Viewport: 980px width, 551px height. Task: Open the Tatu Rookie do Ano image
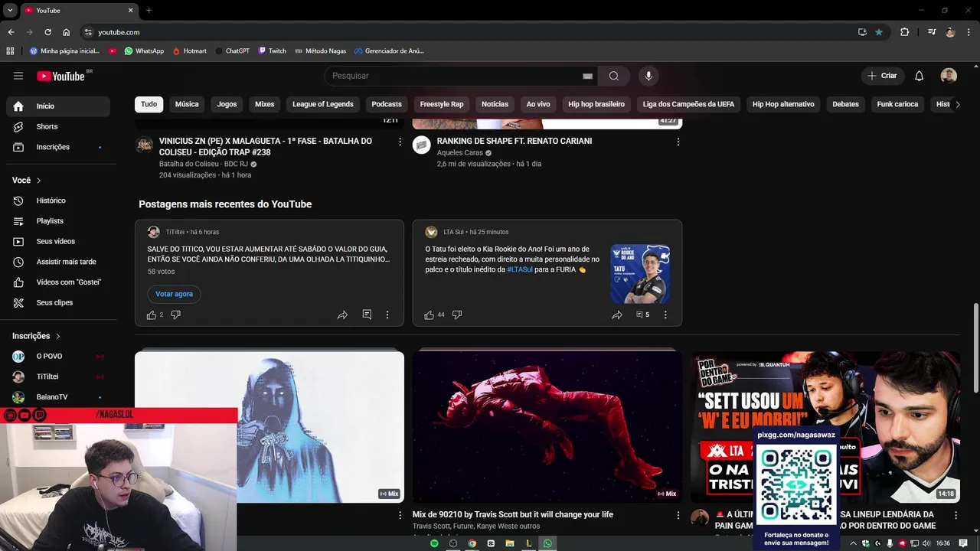pyautogui.click(x=641, y=274)
